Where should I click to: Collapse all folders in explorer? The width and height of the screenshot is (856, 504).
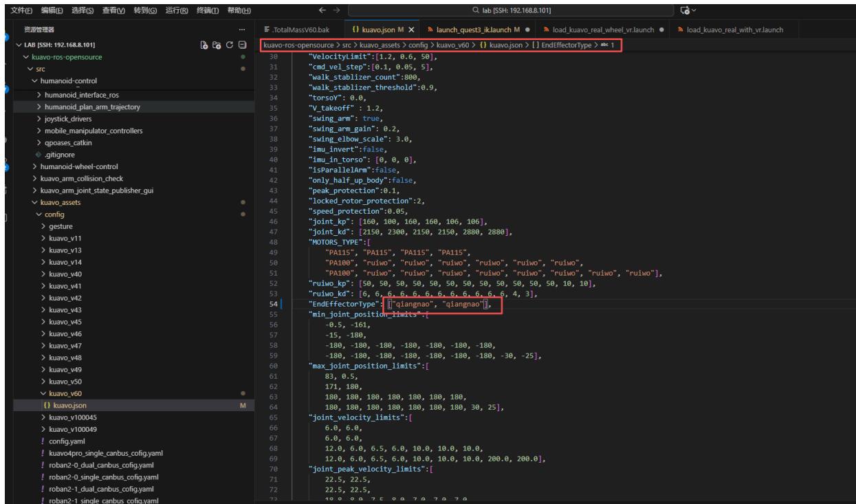click(241, 45)
